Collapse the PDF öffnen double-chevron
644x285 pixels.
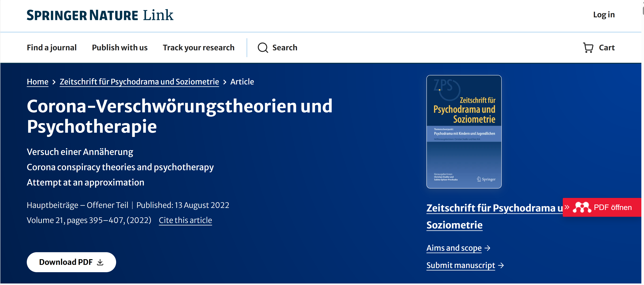(x=567, y=207)
